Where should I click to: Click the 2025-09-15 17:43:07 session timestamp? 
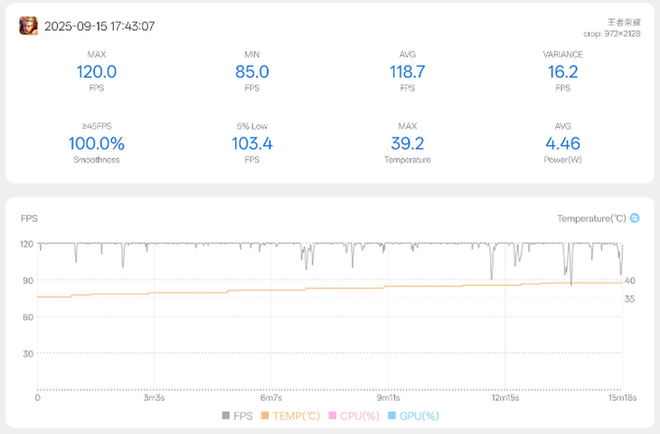tap(99, 26)
